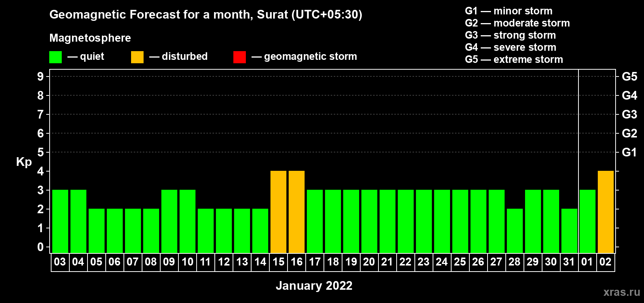Click the 'Magnetosphere' heading
Viewport: 644px width, 303px height.
pyautogui.click(x=90, y=38)
